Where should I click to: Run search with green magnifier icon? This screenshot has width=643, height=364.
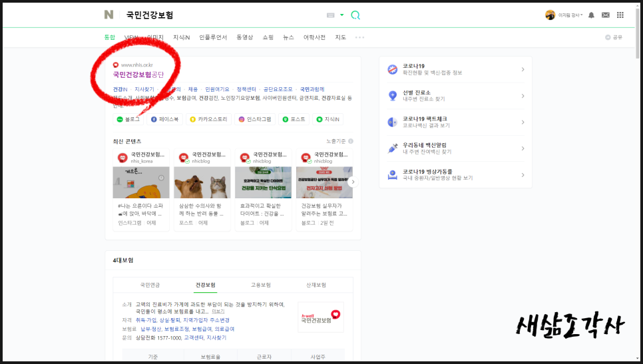click(x=355, y=15)
